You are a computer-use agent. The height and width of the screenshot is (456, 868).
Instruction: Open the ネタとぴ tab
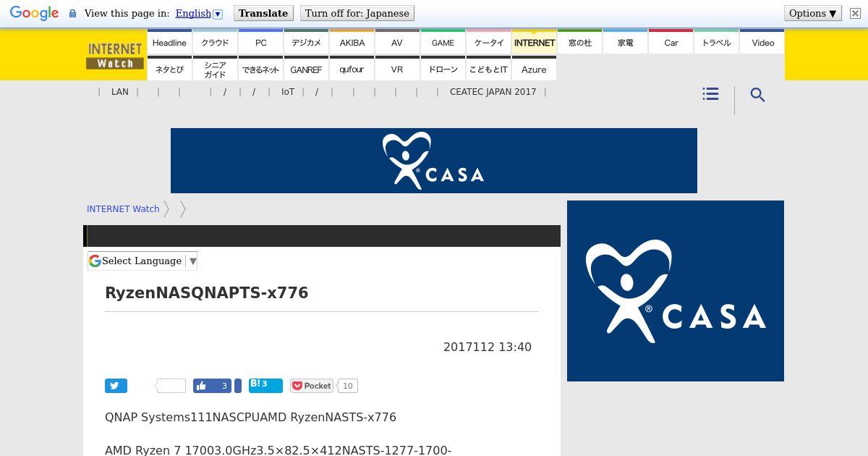169,69
